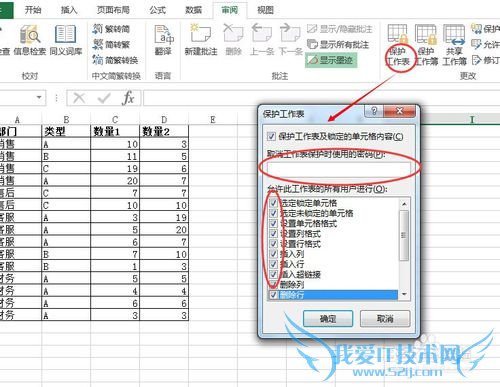This screenshot has height=387, width=500.
Task: Open help in 保护工作表 dialog
Action: pos(374,111)
